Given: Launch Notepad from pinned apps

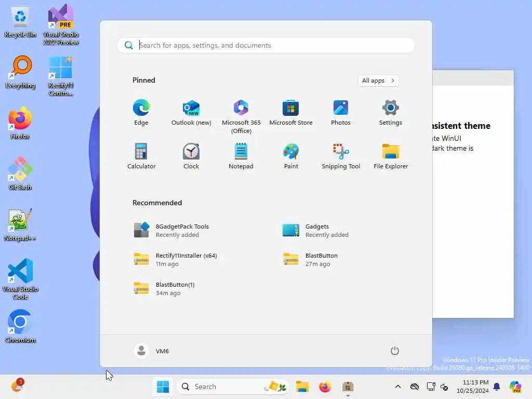Looking at the screenshot, I should point(241,156).
